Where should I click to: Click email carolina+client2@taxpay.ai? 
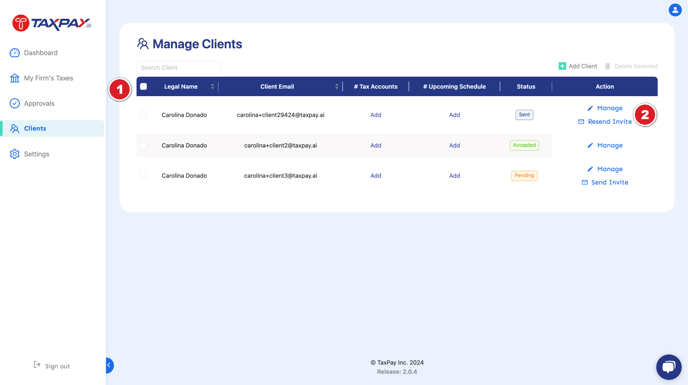pos(280,145)
